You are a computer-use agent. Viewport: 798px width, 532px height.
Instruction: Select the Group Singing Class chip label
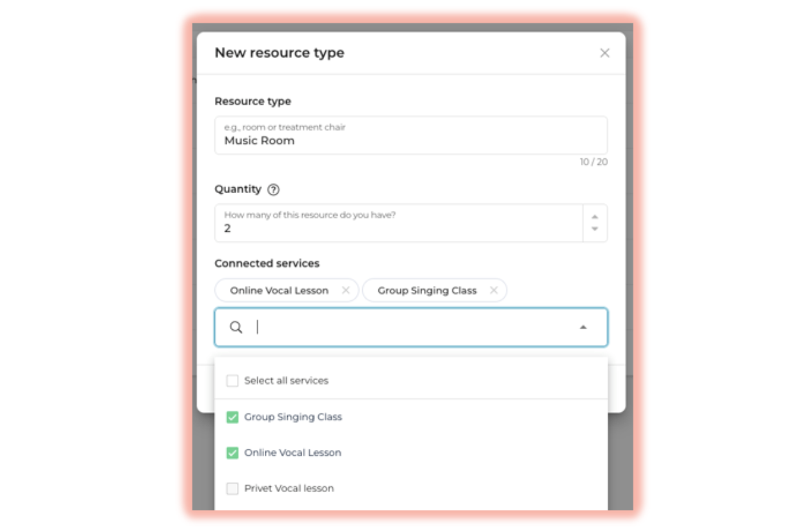pyautogui.click(x=427, y=291)
